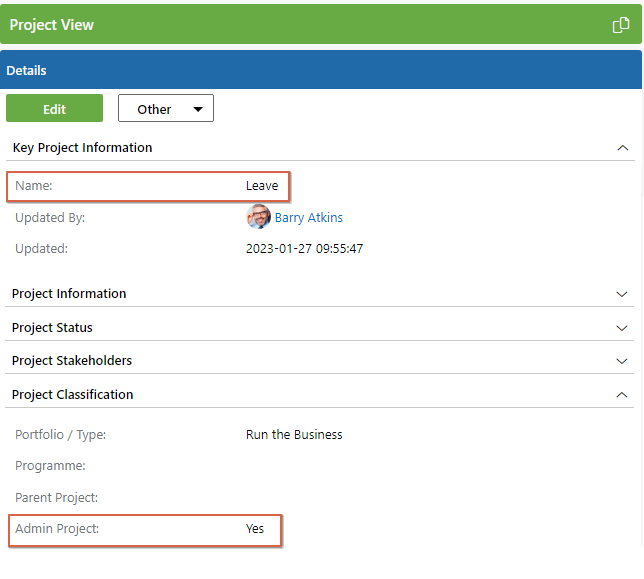The height and width of the screenshot is (579, 644).
Task: Expand Project Information using its chevron
Action: (622, 294)
